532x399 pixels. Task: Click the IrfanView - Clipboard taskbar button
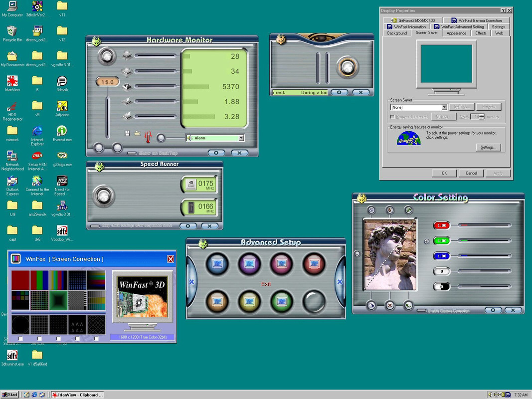[77, 395]
